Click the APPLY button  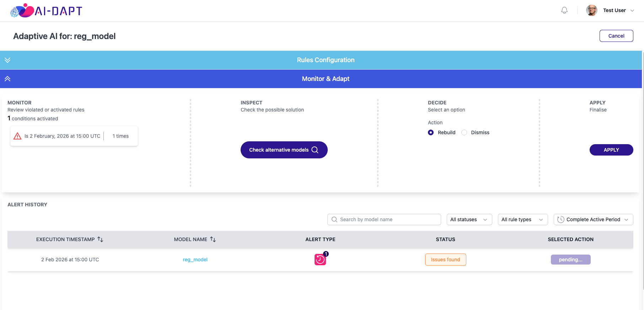click(611, 150)
